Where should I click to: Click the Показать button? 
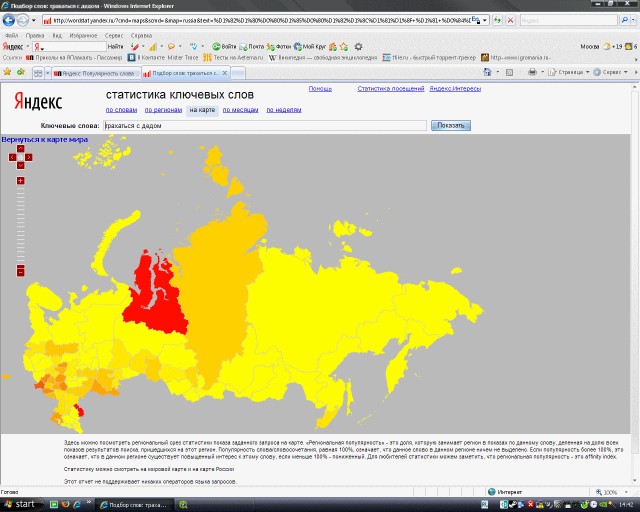point(451,125)
